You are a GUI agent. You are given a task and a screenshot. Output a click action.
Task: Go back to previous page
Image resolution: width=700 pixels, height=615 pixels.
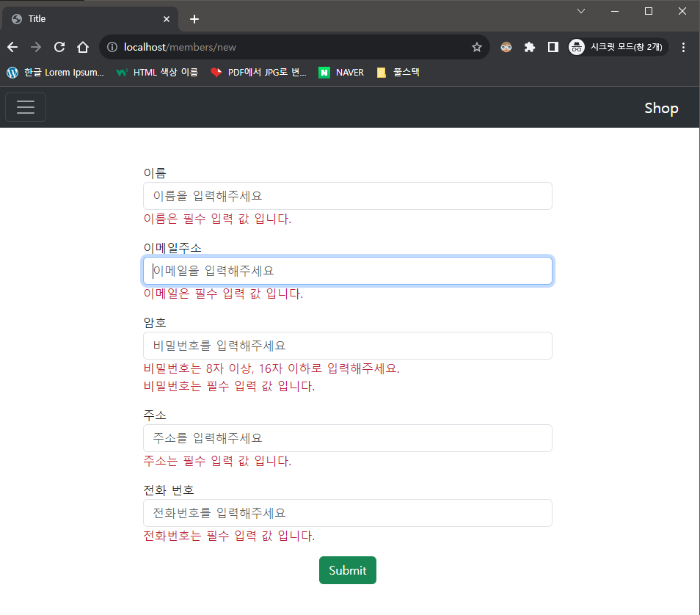click(x=12, y=47)
